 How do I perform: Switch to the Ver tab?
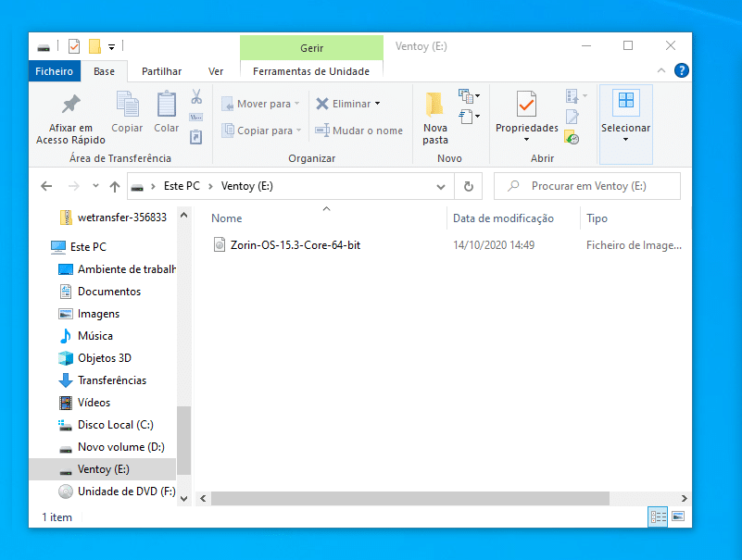tap(216, 71)
